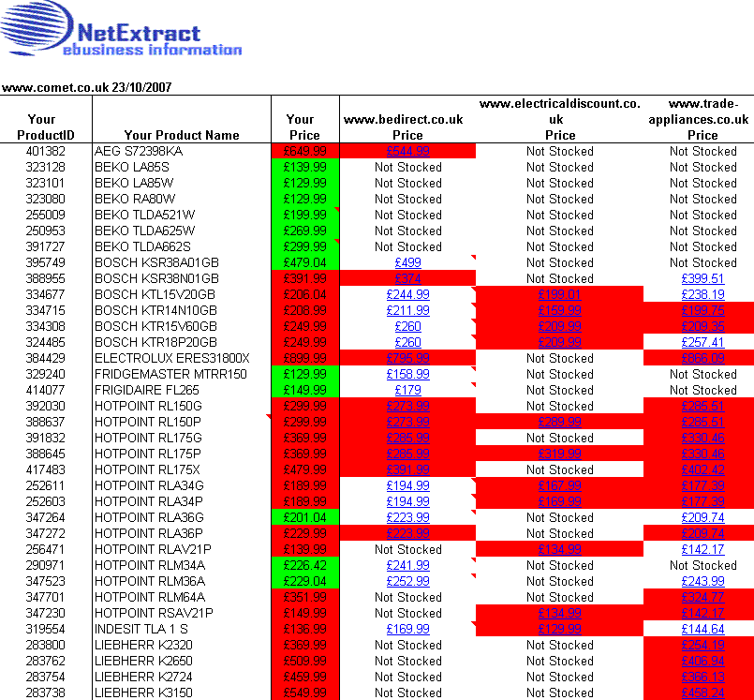Select the www.comet.co.uk 23/10/2007 title text
The image size is (754, 700).
coord(86,87)
